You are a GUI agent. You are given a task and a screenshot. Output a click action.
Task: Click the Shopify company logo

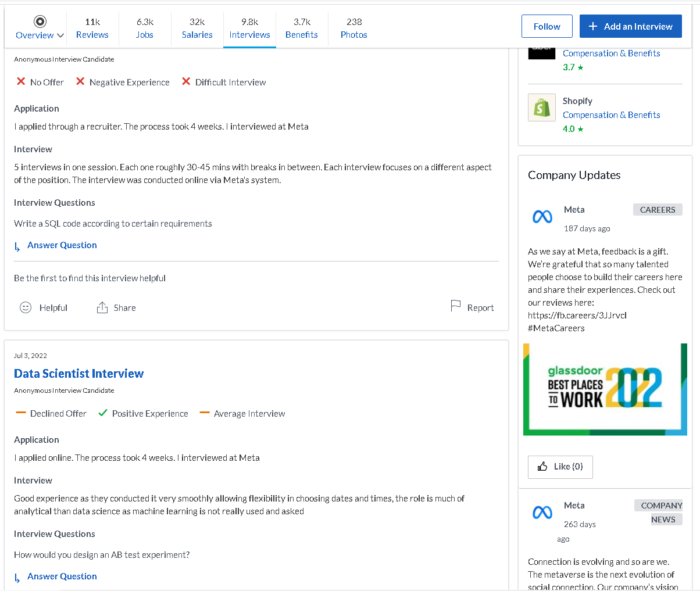[x=541, y=108]
